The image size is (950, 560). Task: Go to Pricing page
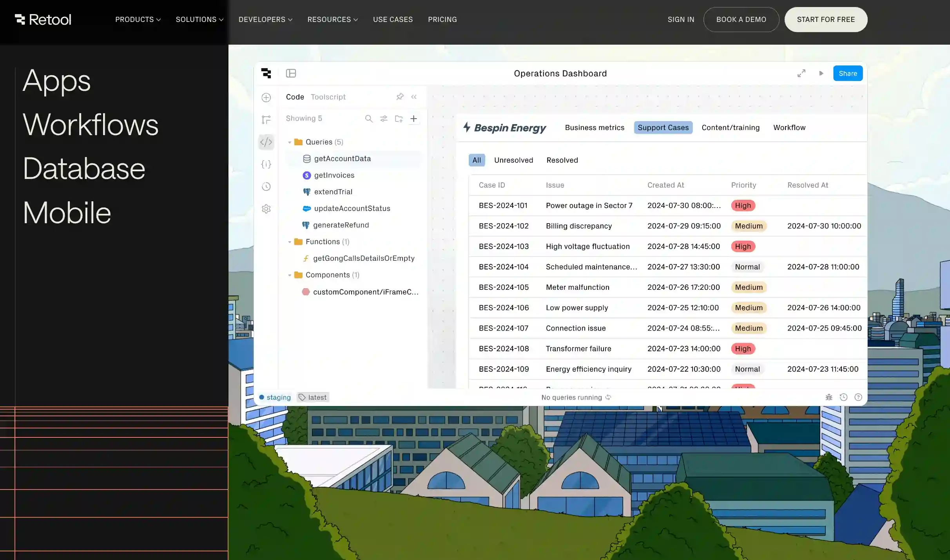pyautogui.click(x=442, y=20)
